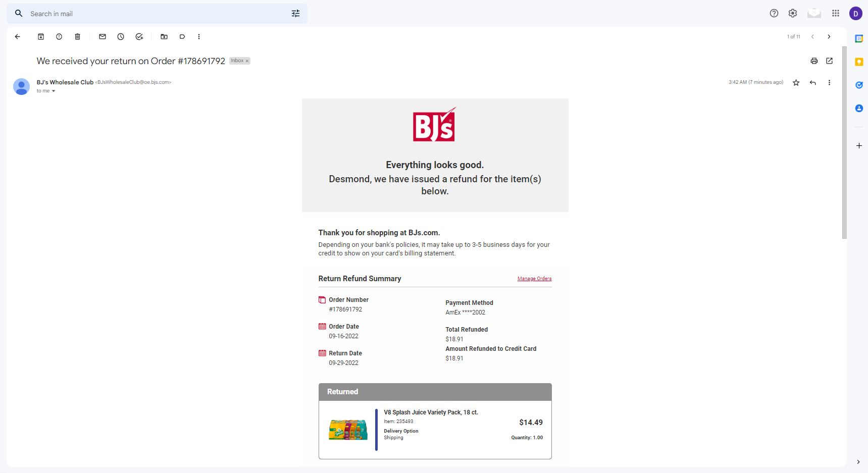Click the Manage Orders link
The height and width of the screenshot is (473, 868).
click(x=534, y=279)
